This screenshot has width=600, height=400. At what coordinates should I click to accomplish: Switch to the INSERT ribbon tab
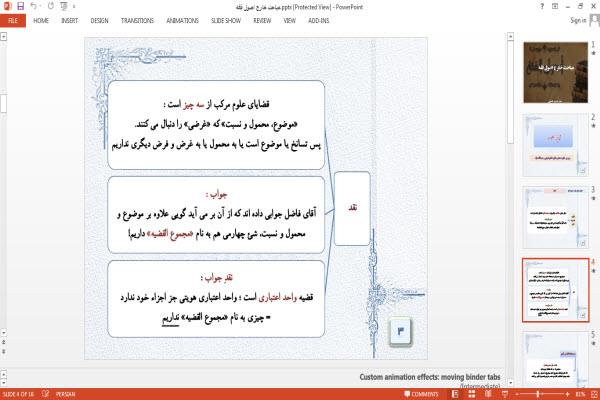click(69, 21)
